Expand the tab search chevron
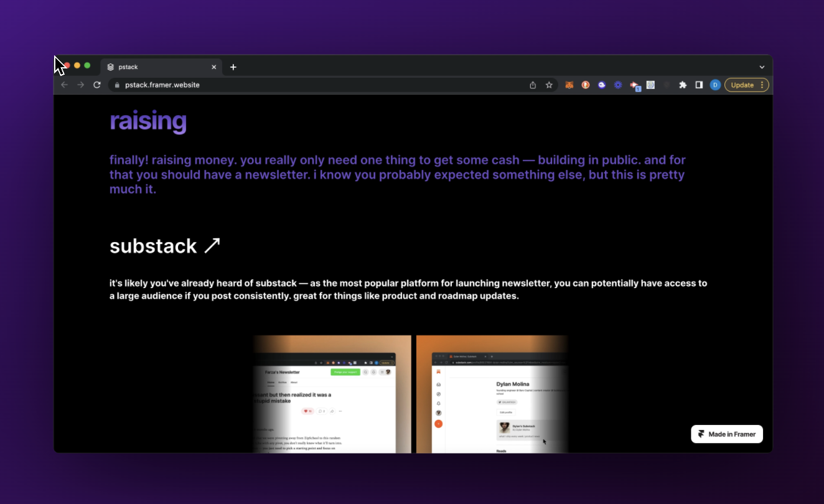Image resolution: width=824 pixels, height=504 pixels. coord(762,67)
